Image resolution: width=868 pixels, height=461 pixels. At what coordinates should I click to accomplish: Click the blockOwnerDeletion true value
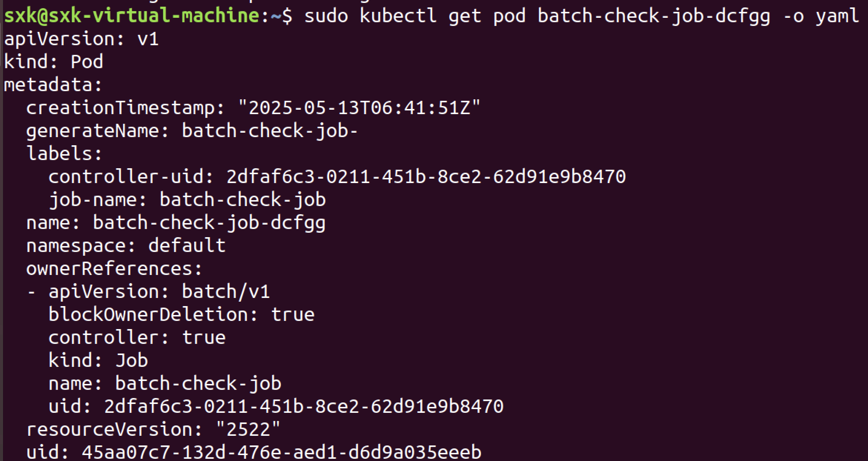293,315
